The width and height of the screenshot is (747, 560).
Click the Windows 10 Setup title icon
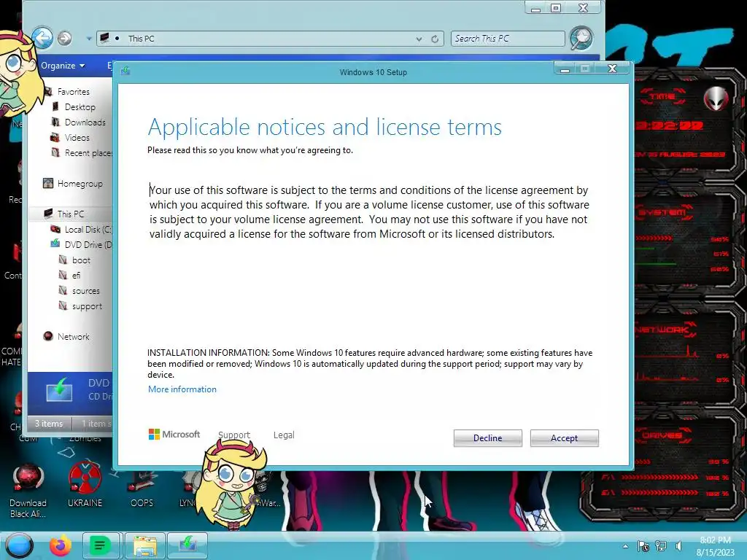[125, 71]
